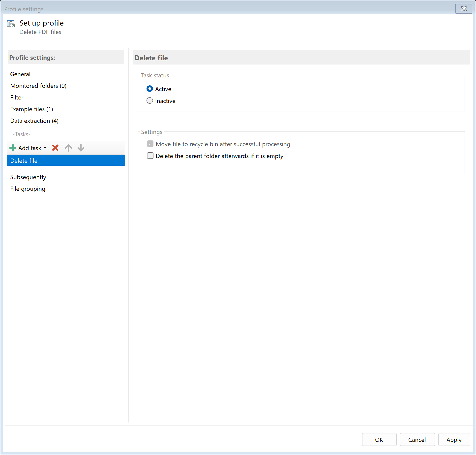This screenshot has width=476, height=455.
Task: Click the Add task plus icon
Action: (12, 148)
